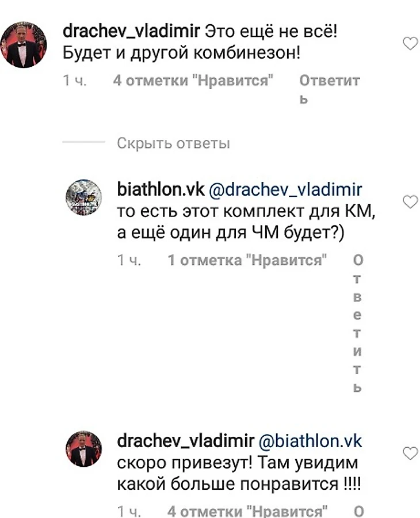Open drachev_vladimir avatar on the last reply

click(83, 448)
